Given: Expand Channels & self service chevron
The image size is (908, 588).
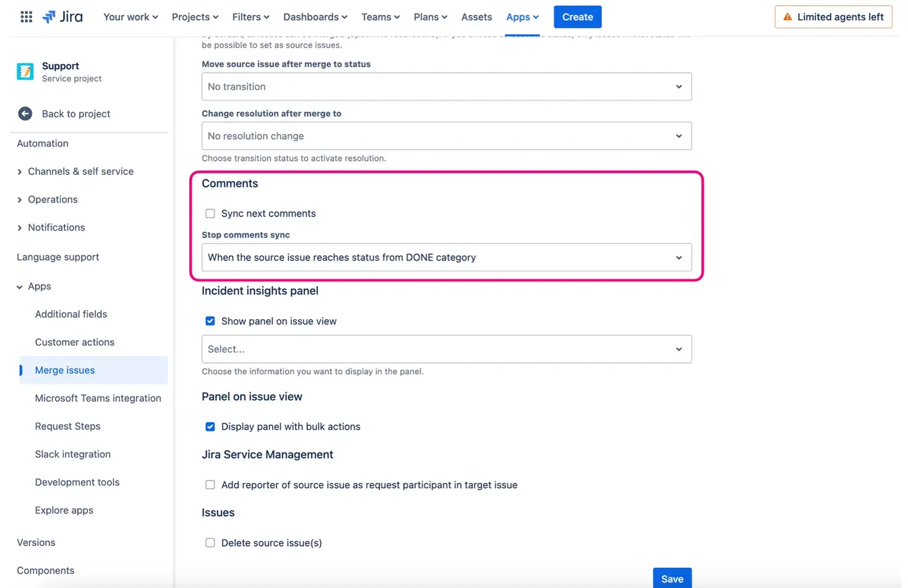Looking at the screenshot, I should 20,172.
